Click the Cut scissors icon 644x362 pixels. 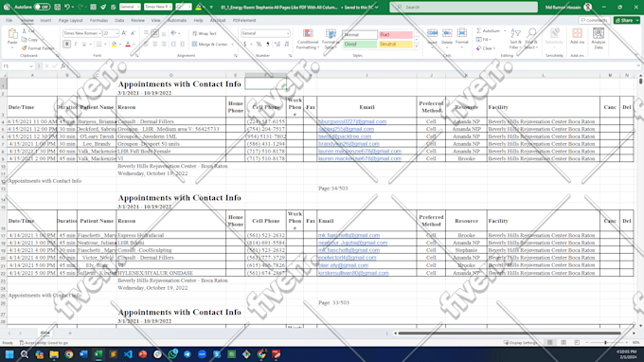tap(25, 31)
